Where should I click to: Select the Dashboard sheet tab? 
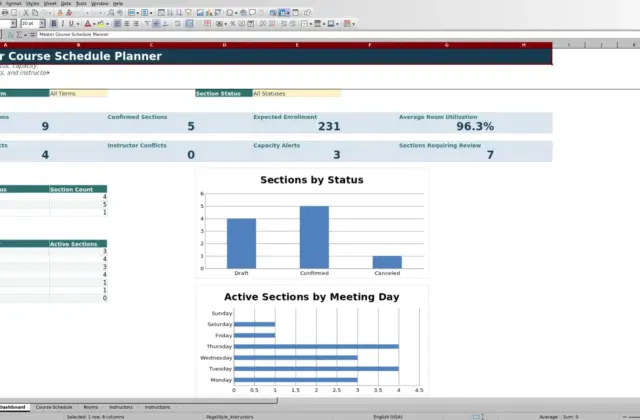pos(12,407)
